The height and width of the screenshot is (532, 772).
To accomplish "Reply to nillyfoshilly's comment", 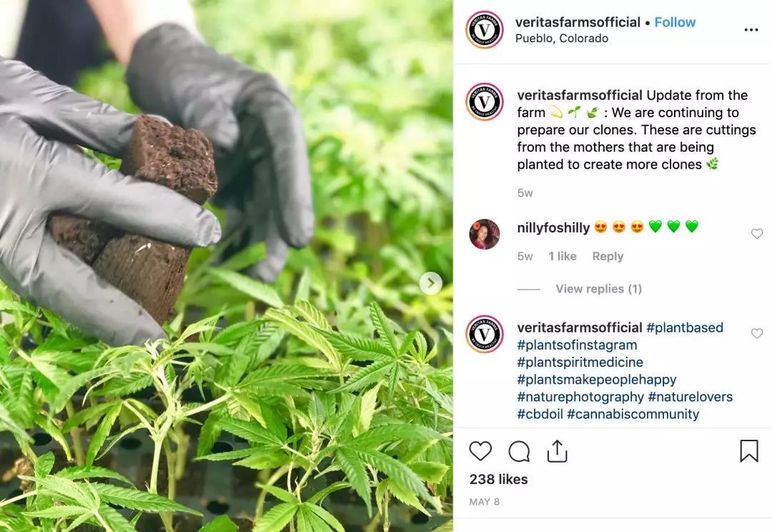I will [608, 256].
